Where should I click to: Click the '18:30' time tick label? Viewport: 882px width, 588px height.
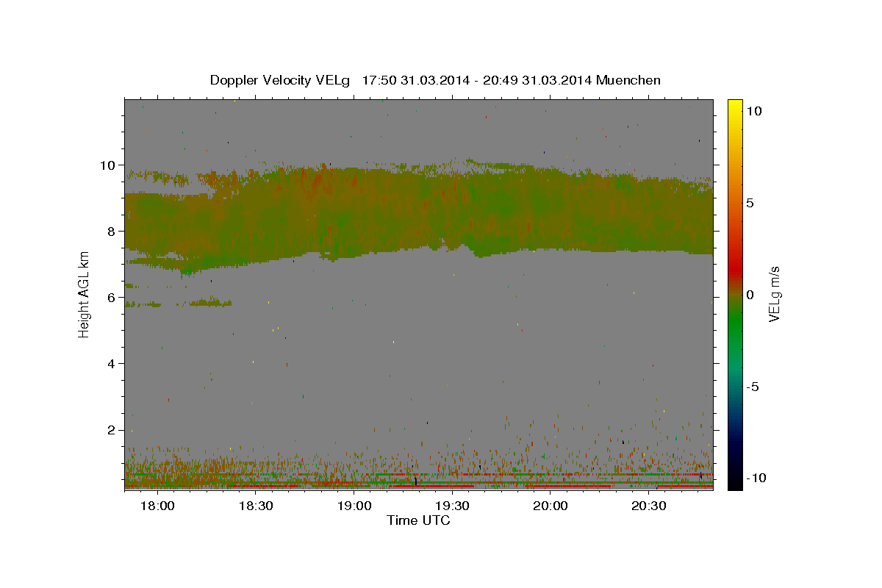[x=256, y=506]
